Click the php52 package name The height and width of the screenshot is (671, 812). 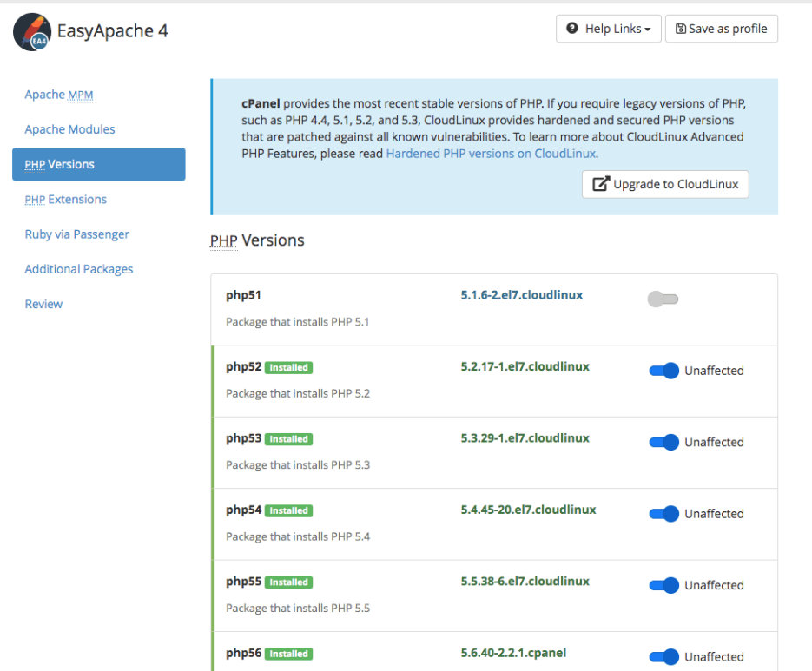(x=243, y=367)
